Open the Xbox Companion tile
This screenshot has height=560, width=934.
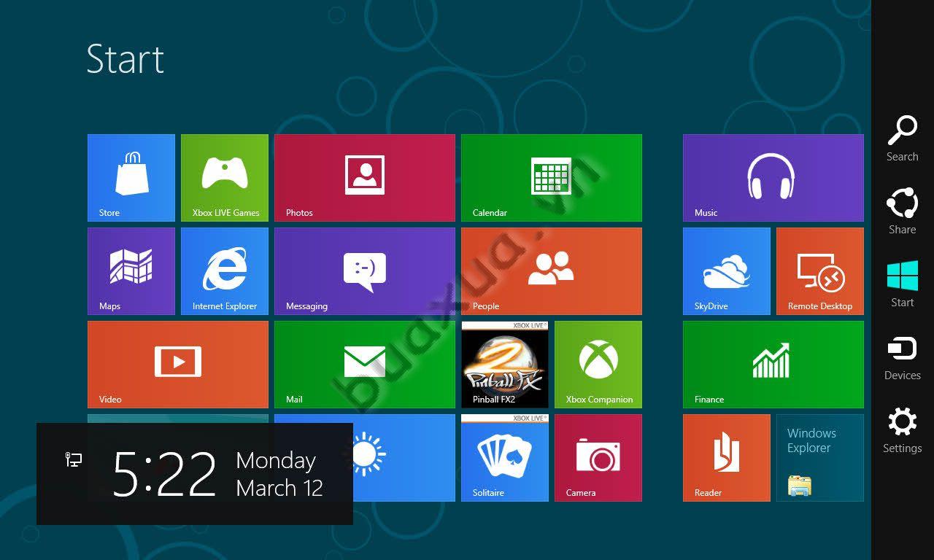[x=598, y=365]
